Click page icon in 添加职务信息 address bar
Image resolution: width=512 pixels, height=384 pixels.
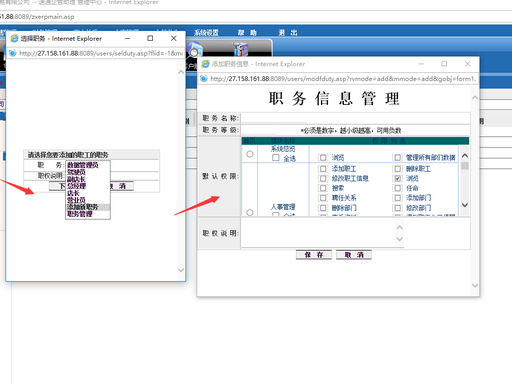coord(203,79)
